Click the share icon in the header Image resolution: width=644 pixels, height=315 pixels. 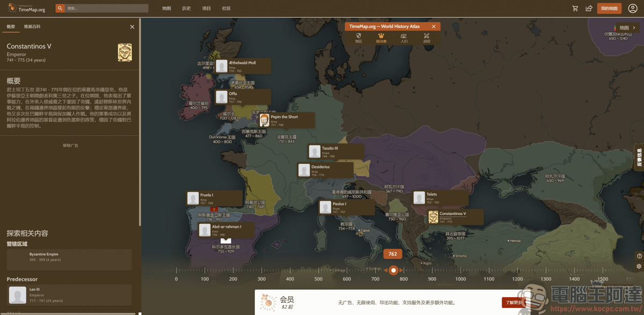589,9
